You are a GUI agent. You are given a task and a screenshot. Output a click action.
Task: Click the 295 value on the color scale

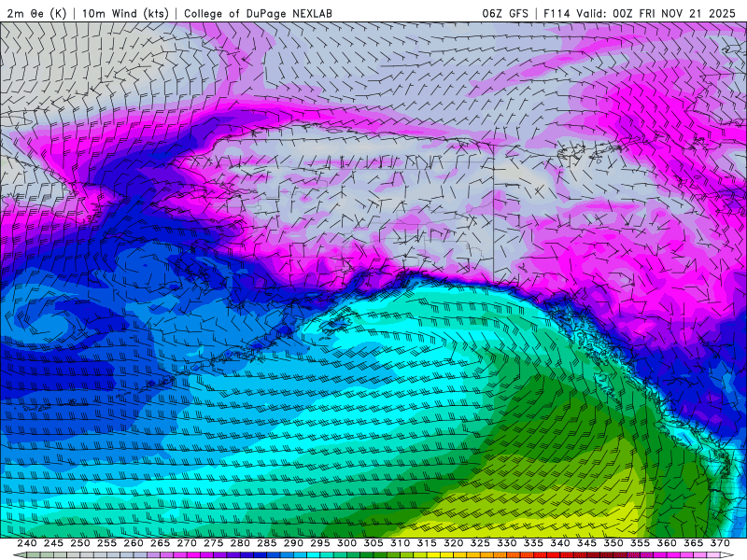(x=320, y=543)
